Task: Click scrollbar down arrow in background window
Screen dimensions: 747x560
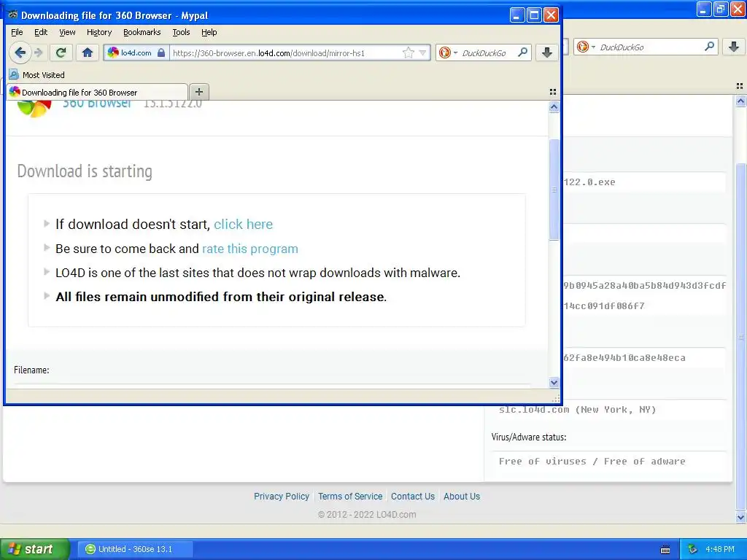Action: click(x=740, y=517)
